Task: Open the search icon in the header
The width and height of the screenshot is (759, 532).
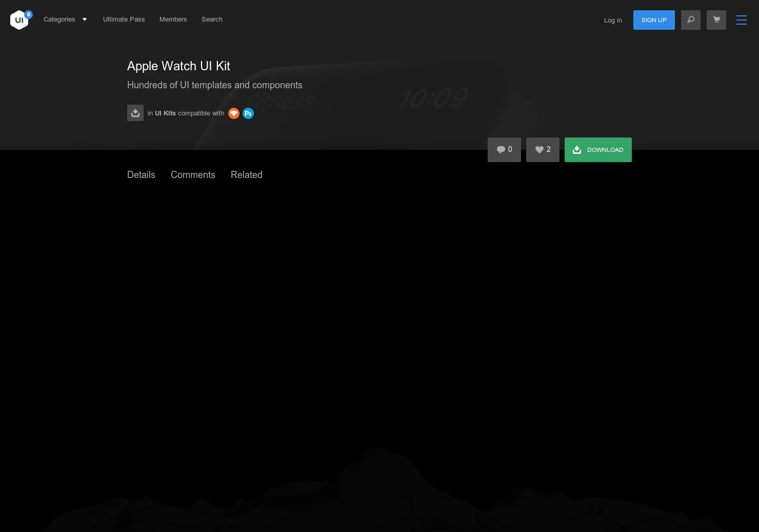Action: pos(691,20)
